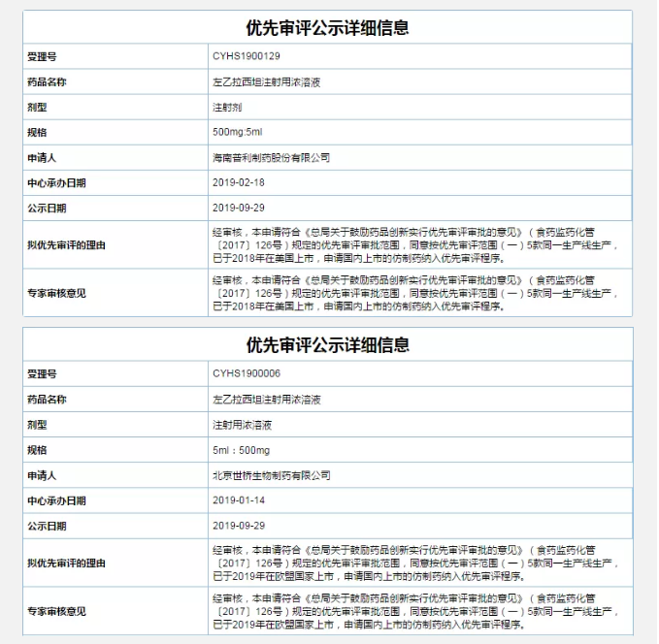Click the 申请人 label beside 北京世桥生物制药有限公司
This screenshot has width=659, height=644.
[x=42, y=475]
